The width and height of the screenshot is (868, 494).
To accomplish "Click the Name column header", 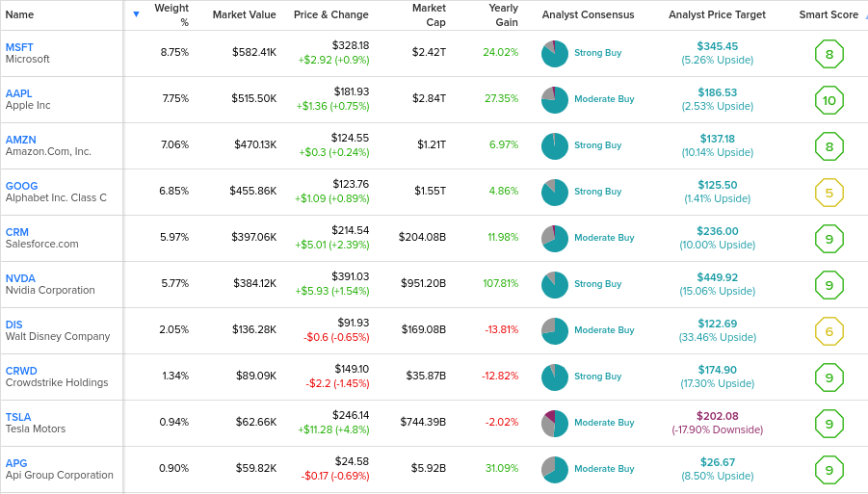I will tap(19, 15).
